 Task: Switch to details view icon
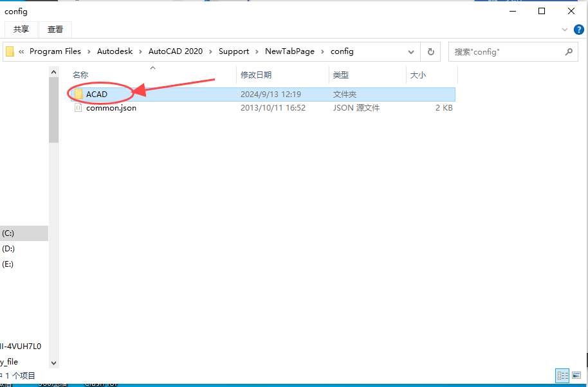click(562, 375)
